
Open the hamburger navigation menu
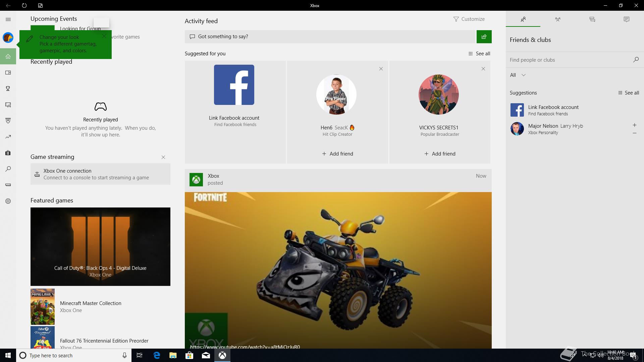(8, 19)
